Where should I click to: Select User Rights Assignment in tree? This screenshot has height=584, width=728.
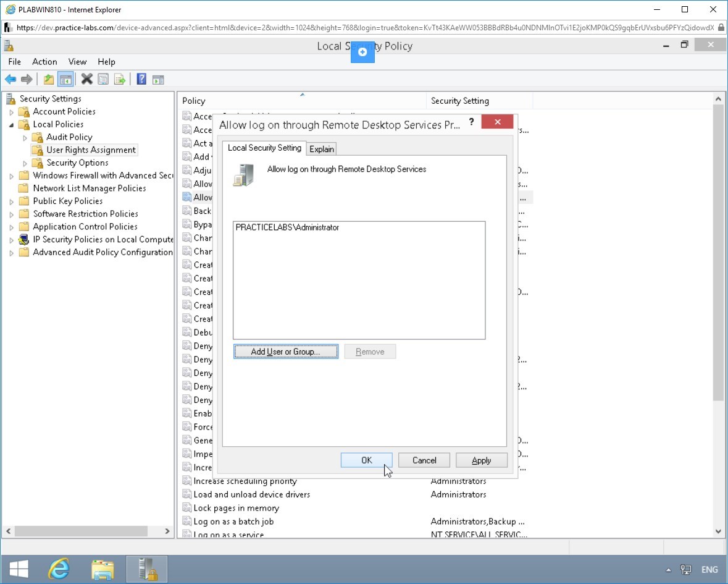click(x=91, y=150)
